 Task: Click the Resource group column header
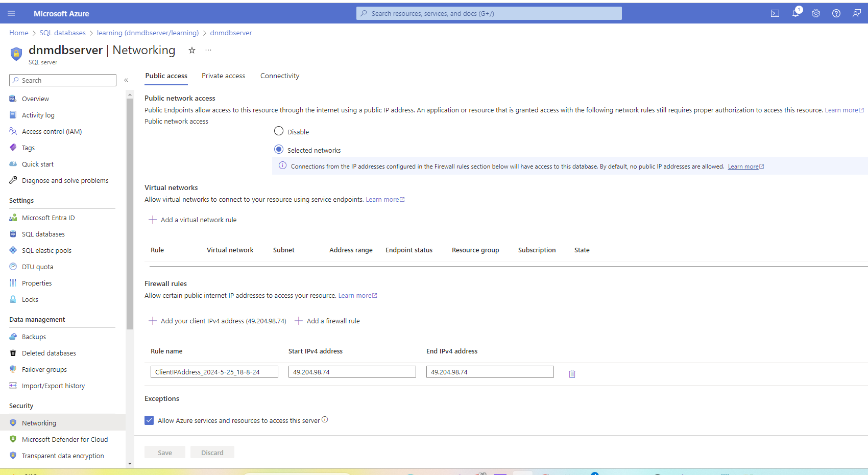pyautogui.click(x=475, y=250)
